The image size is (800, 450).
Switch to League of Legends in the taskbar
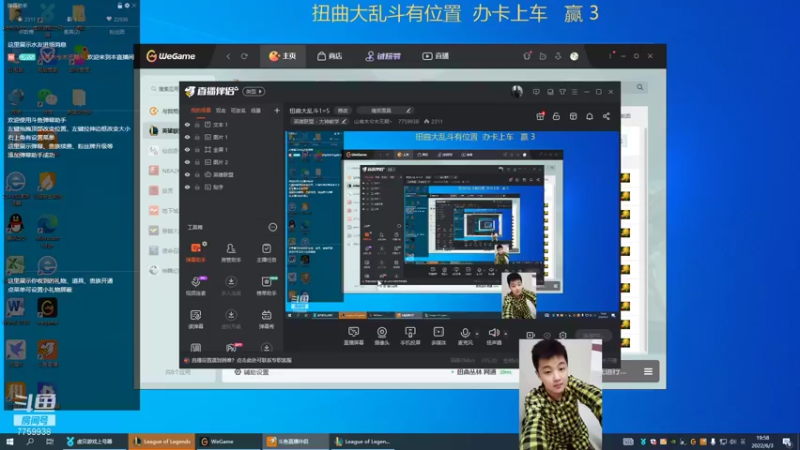tap(162, 441)
